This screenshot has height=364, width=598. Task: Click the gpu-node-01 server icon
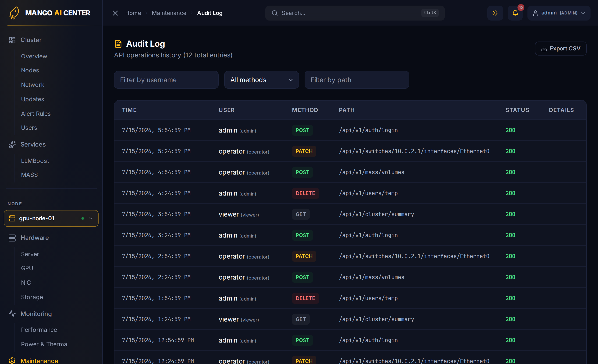(x=12, y=218)
